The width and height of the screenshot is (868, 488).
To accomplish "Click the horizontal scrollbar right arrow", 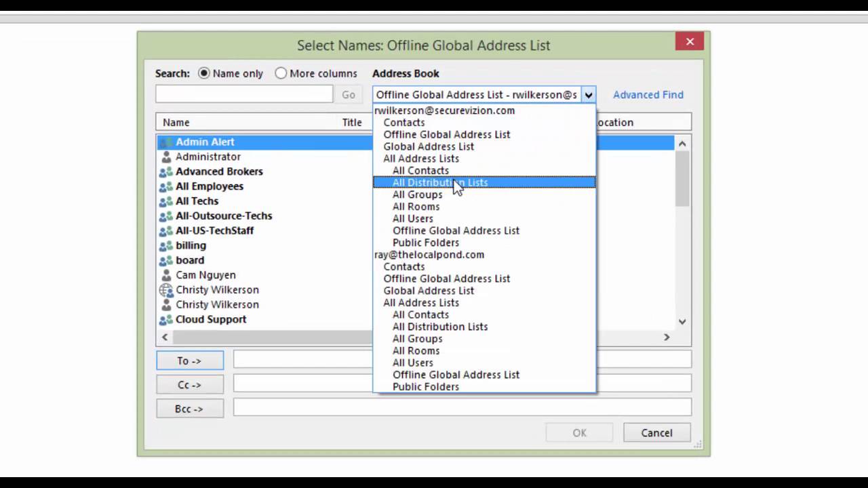I will click(667, 337).
